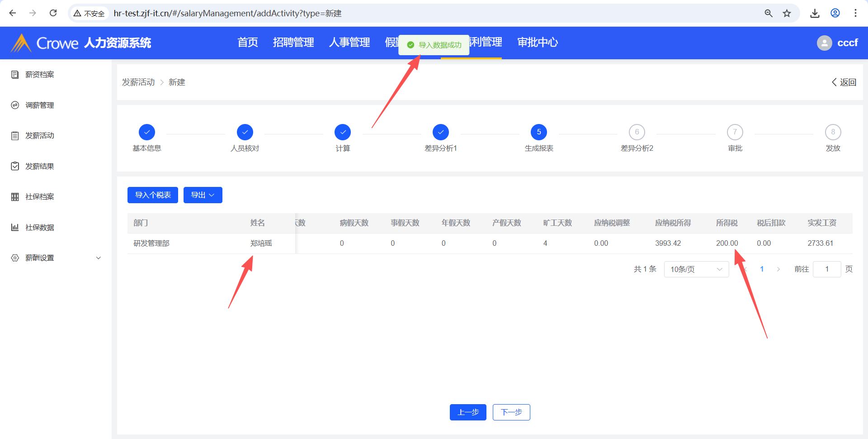Open the 10条/页 page size dropdown

click(696, 269)
